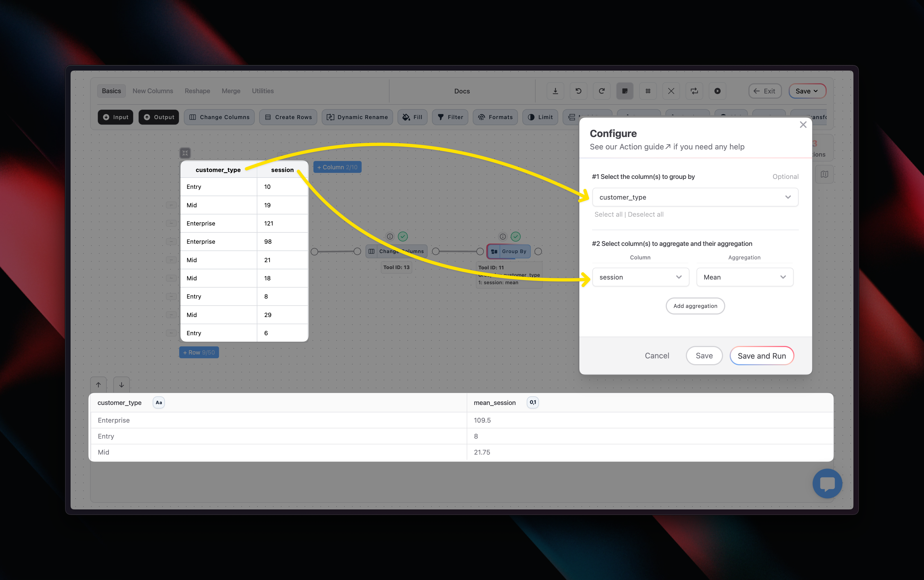This screenshot has width=924, height=580.
Task: Click the play run icon
Action: pos(717,91)
